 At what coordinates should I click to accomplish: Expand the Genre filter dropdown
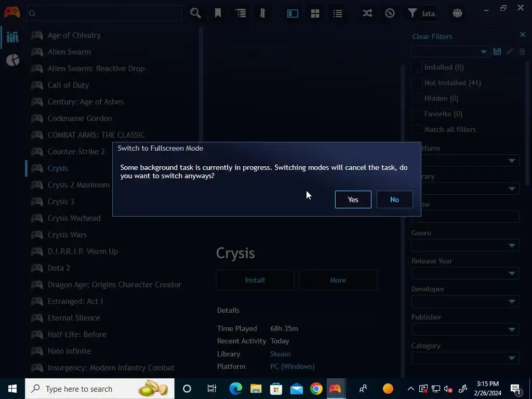(465, 245)
